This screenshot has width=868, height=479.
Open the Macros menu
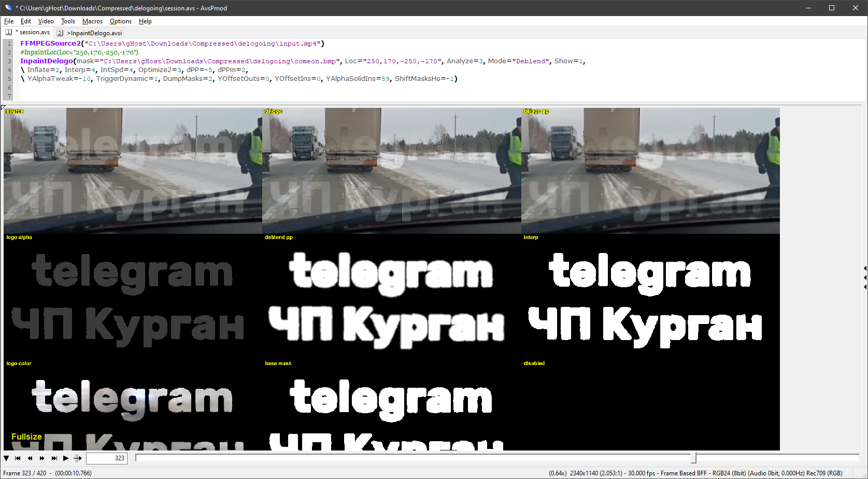coord(92,21)
